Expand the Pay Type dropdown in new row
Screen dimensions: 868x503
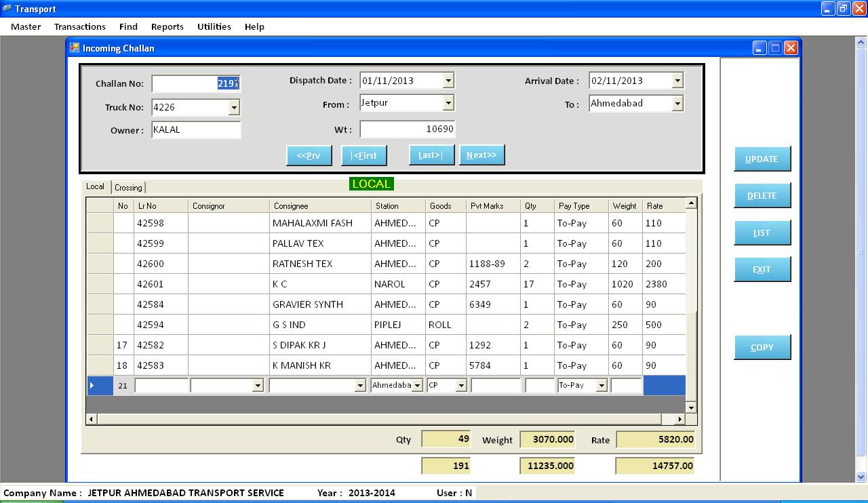[601, 385]
